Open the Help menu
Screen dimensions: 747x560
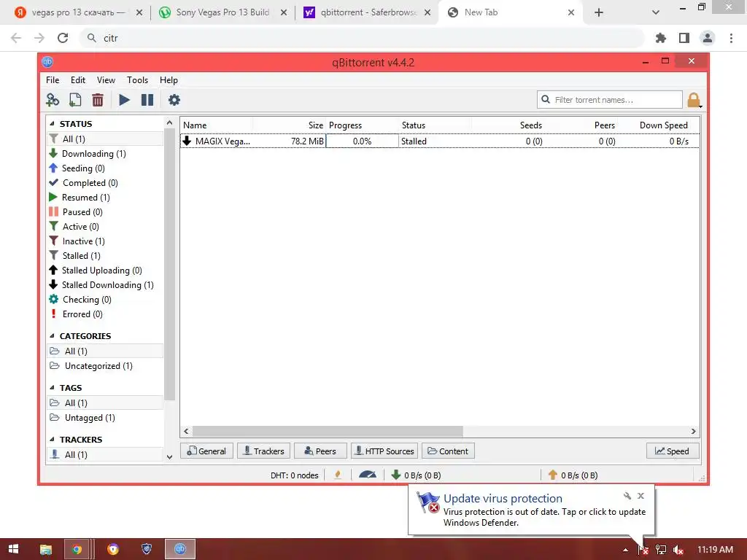tap(169, 80)
